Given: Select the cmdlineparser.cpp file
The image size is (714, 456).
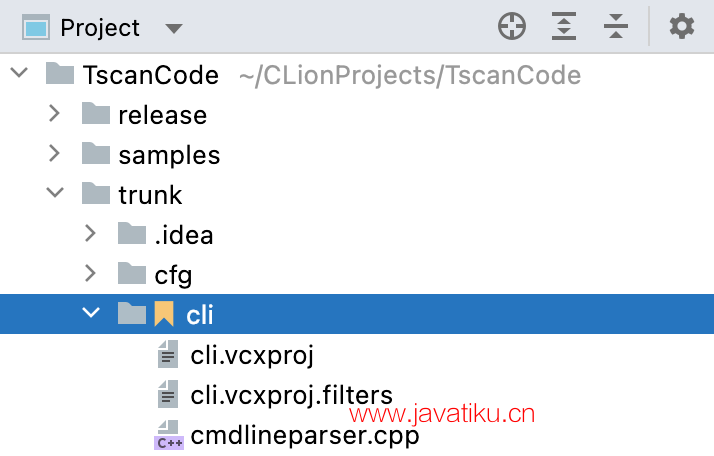Looking at the screenshot, I should 304,435.
